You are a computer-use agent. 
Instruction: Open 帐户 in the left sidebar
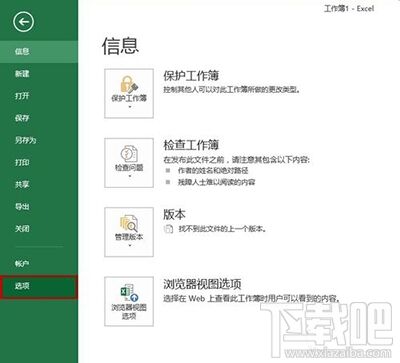tap(39, 264)
